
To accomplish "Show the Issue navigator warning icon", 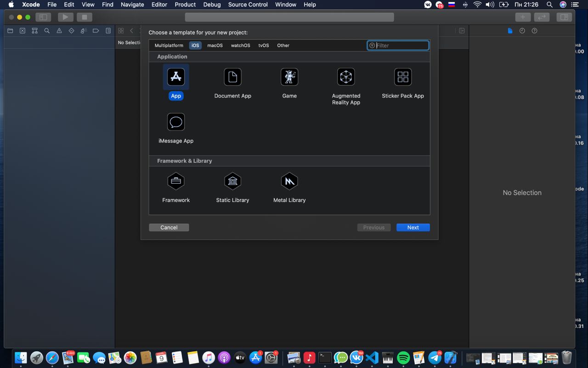I will [x=59, y=31].
